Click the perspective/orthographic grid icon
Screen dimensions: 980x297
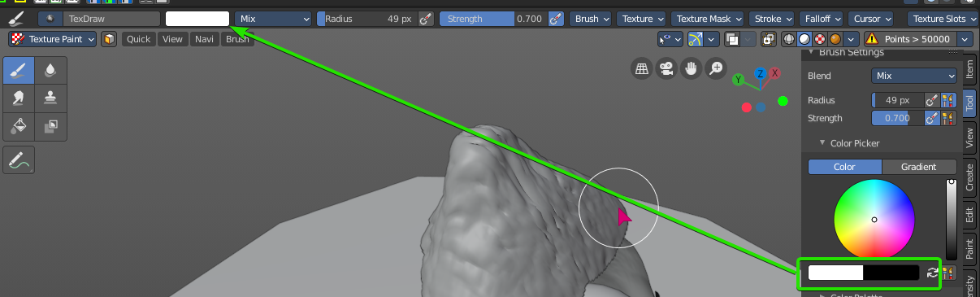(641, 69)
